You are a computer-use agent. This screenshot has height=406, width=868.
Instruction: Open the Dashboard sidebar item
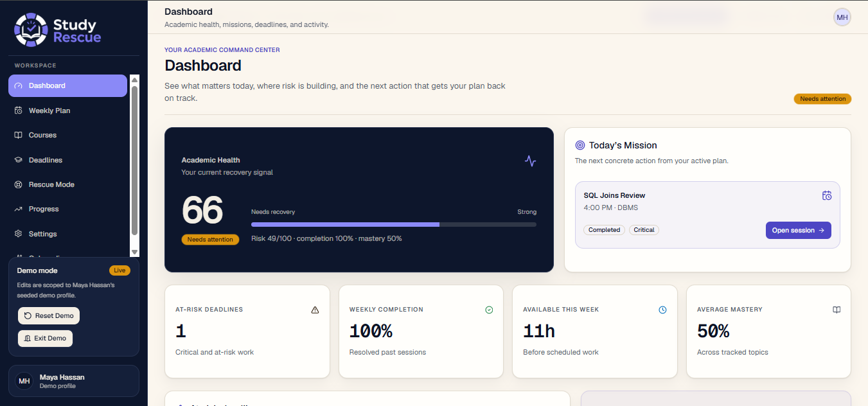(x=67, y=85)
